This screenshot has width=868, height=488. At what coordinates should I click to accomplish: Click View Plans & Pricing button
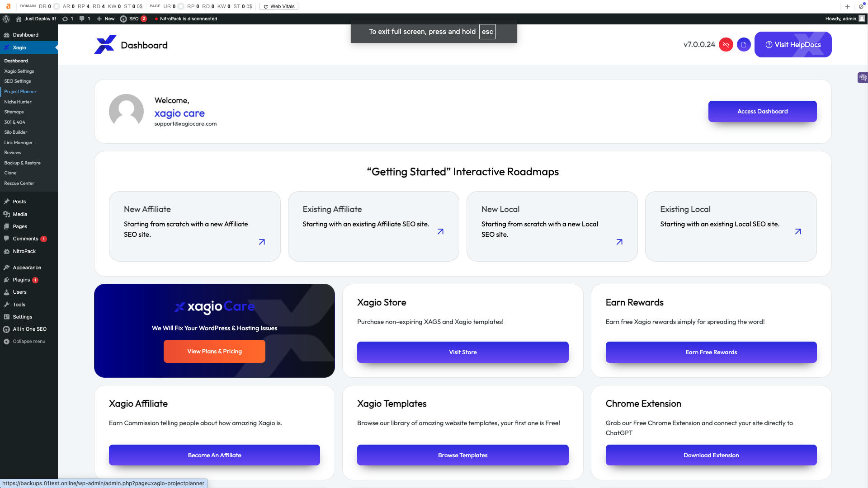click(214, 351)
